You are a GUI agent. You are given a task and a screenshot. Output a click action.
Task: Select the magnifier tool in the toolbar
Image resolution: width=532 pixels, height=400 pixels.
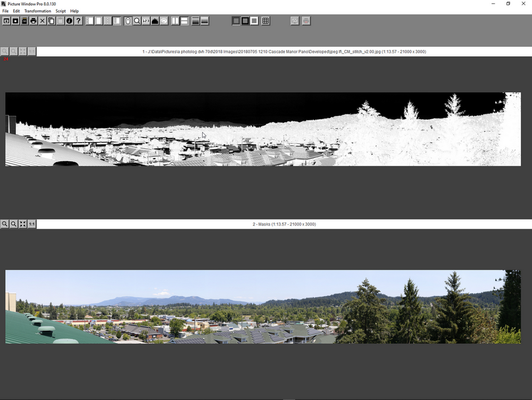pos(137,21)
